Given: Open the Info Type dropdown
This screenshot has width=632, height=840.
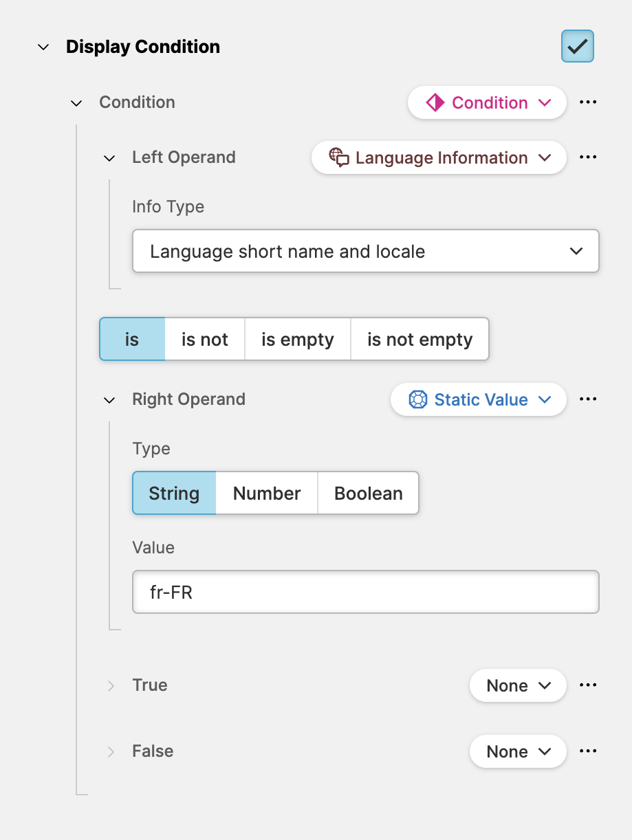Looking at the screenshot, I should [x=365, y=251].
